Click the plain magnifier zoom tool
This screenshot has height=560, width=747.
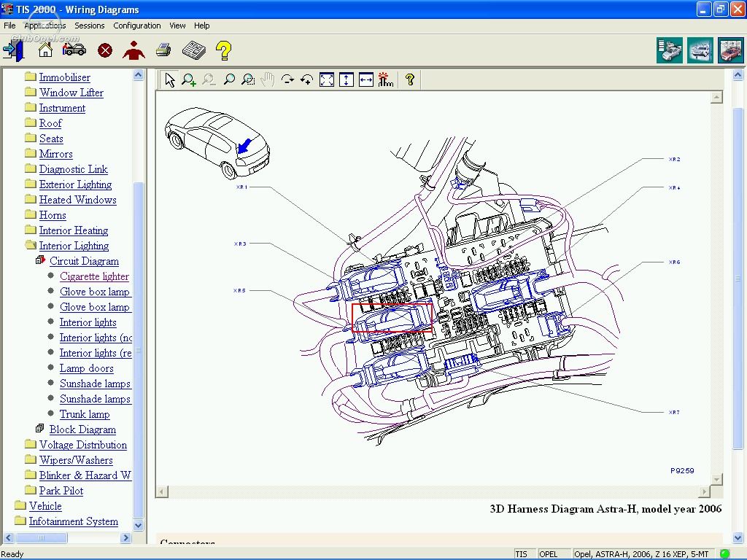pyautogui.click(x=228, y=79)
